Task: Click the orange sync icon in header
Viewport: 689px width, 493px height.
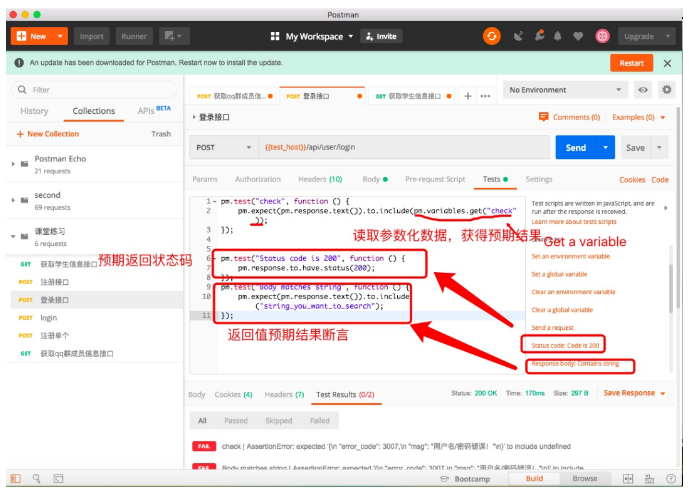Action: coord(492,36)
